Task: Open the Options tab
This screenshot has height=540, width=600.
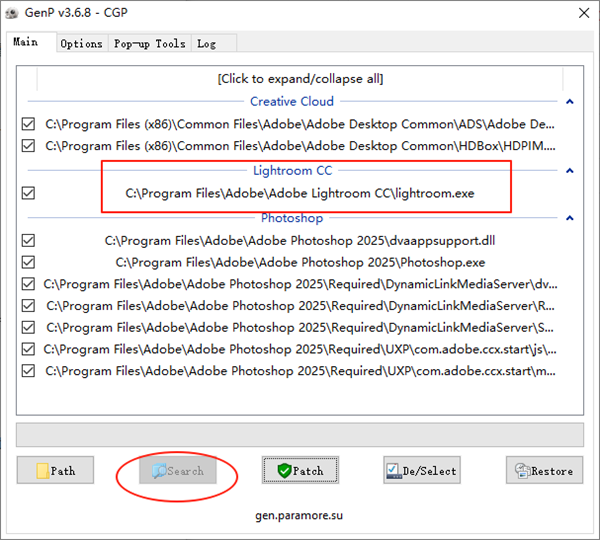Action: [82, 44]
